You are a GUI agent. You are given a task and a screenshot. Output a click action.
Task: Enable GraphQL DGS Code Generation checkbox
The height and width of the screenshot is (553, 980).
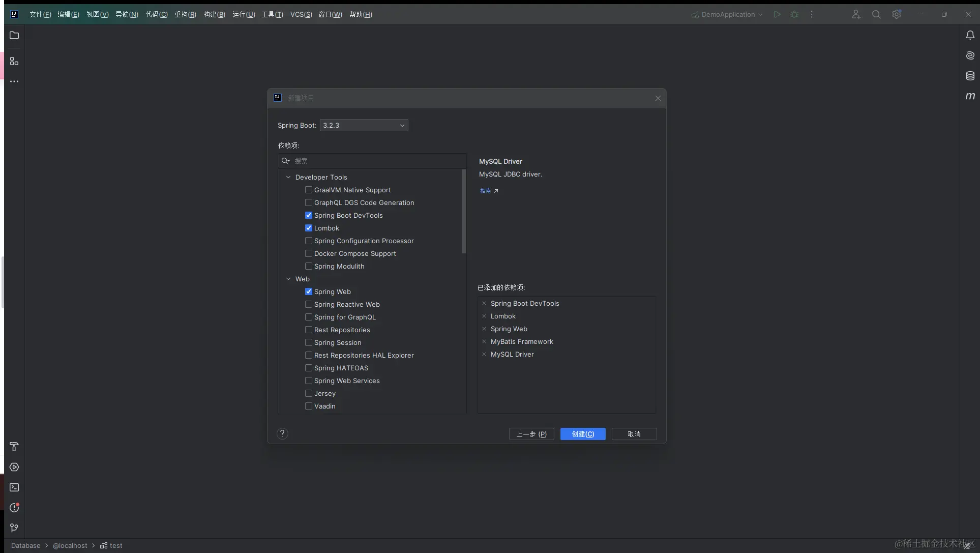coord(309,202)
